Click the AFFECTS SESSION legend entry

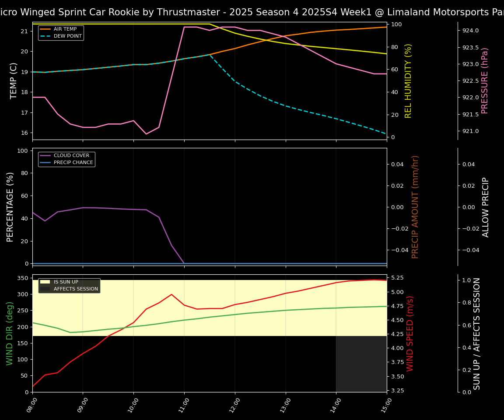[x=76, y=289]
